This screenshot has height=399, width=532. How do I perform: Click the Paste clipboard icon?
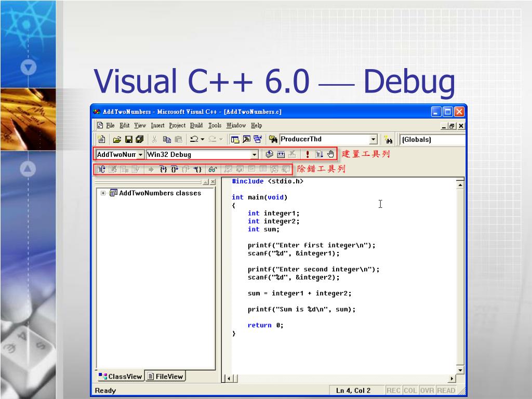179,139
